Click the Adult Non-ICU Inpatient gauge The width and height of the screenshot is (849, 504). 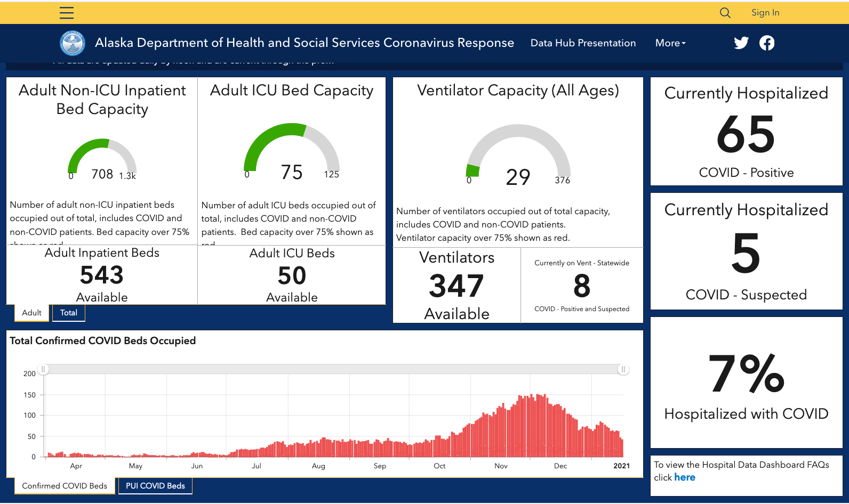pos(102,159)
